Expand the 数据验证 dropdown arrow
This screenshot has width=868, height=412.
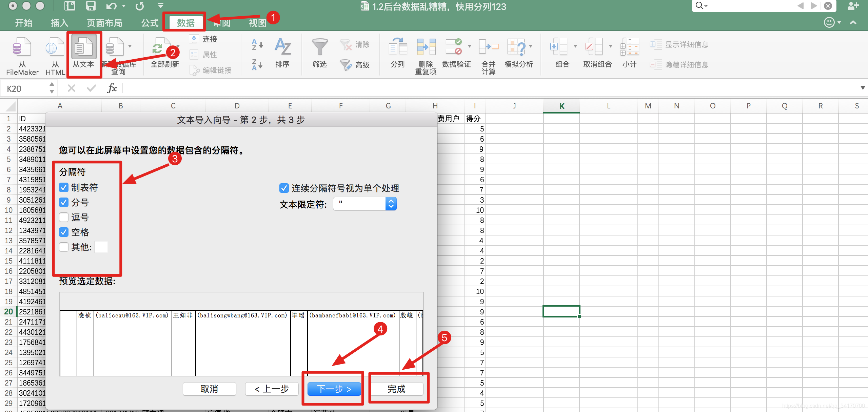pos(470,46)
